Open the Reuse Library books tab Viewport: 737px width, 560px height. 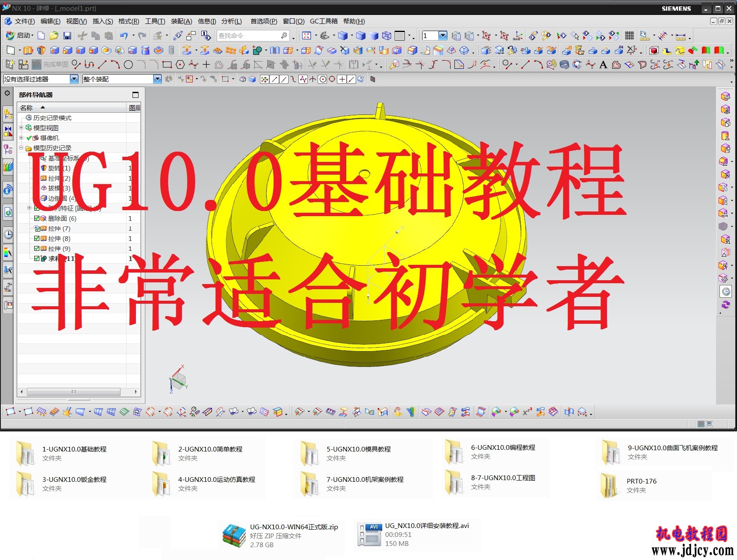[x=8, y=167]
